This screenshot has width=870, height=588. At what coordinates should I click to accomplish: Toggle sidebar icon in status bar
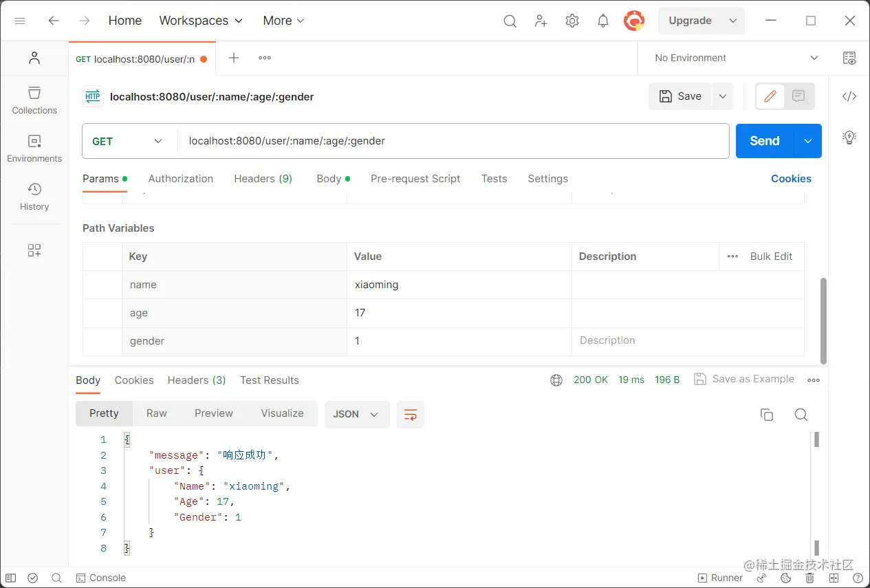tap(10, 578)
